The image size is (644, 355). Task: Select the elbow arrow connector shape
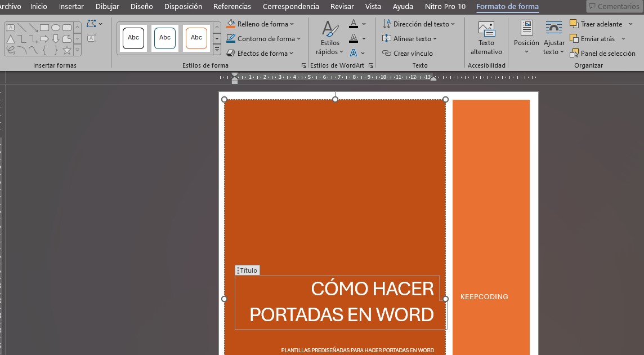point(33,39)
